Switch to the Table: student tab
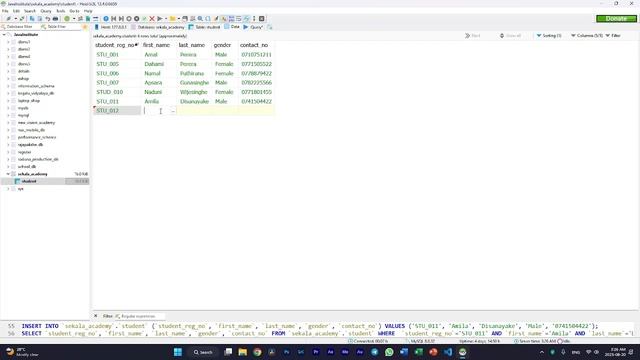This screenshot has height=360, width=640. (x=204, y=27)
